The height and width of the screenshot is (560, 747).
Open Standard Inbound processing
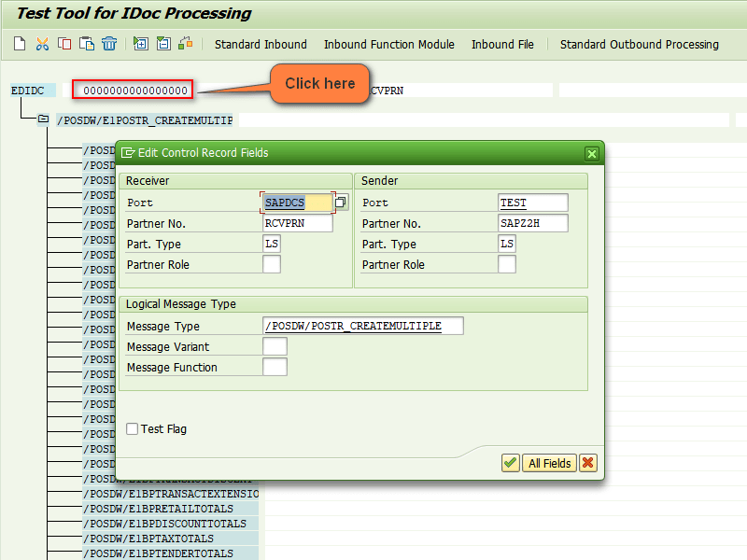coord(261,44)
